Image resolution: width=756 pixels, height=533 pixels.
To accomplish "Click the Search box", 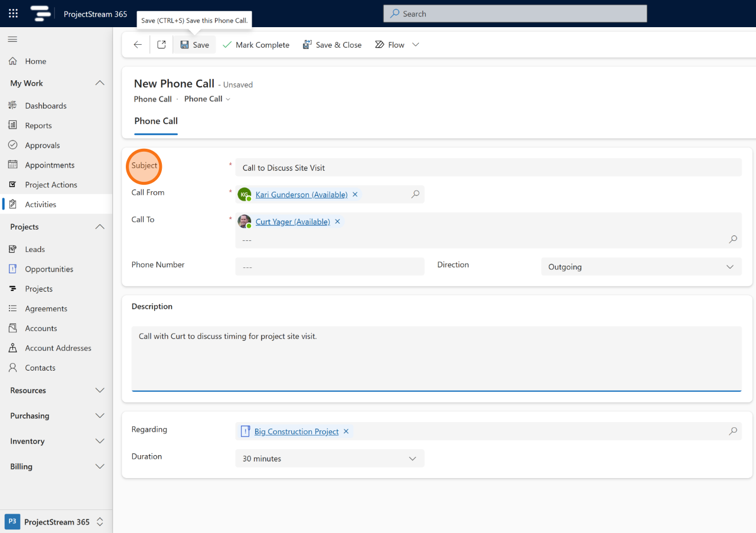I will click(x=515, y=14).
